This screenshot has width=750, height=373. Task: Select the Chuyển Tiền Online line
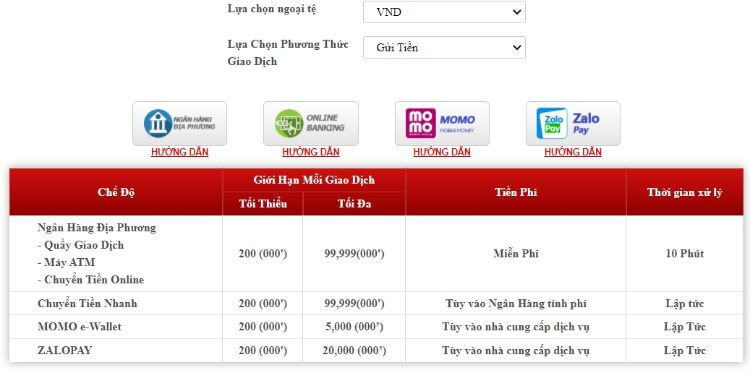click(90, 279)
